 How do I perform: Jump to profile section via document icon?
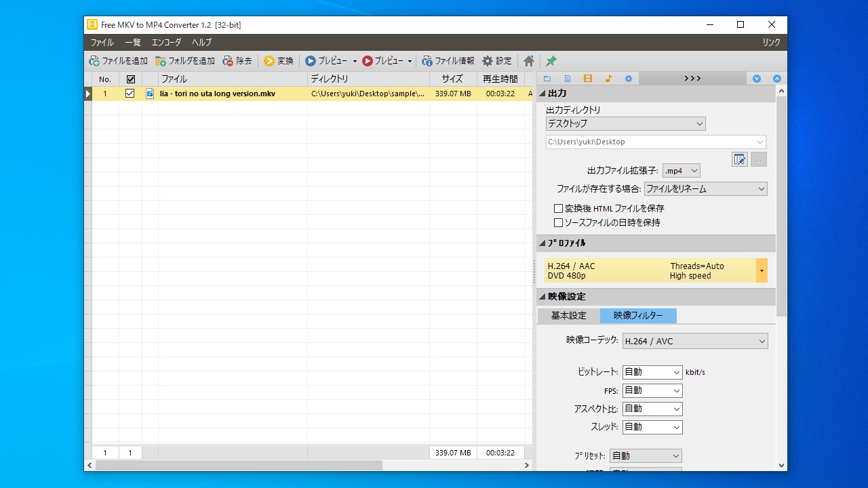point(568,79)
